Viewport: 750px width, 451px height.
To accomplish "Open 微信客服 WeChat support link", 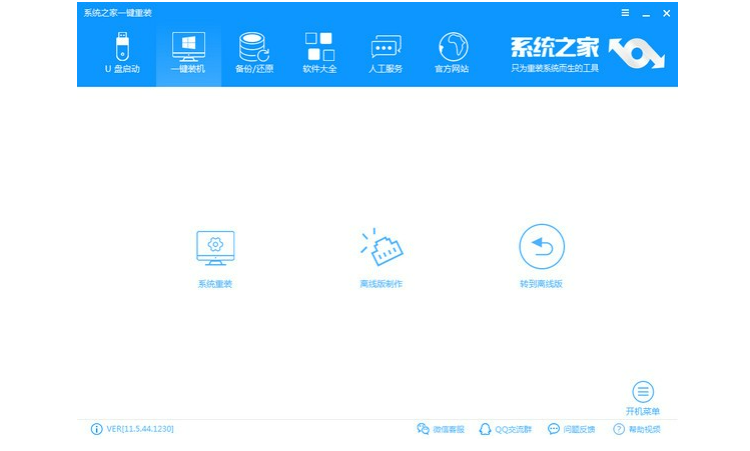I will (441, 429).
